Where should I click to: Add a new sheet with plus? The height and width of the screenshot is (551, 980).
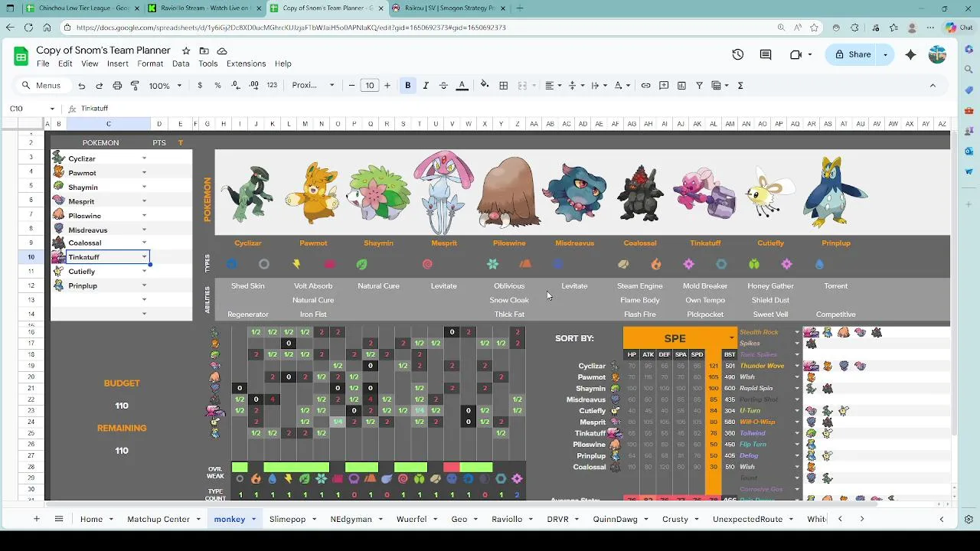pos(36,519)
